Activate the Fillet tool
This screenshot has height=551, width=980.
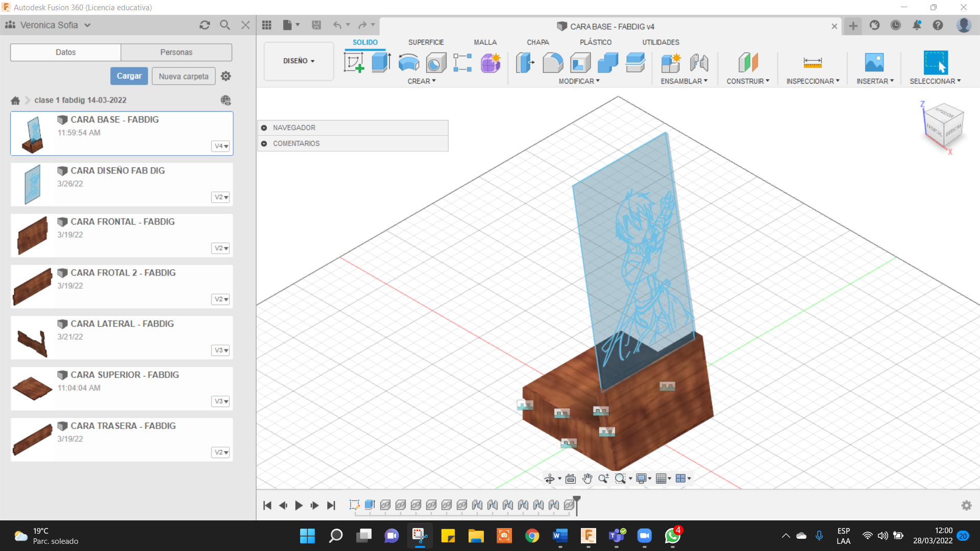point(553,63)
